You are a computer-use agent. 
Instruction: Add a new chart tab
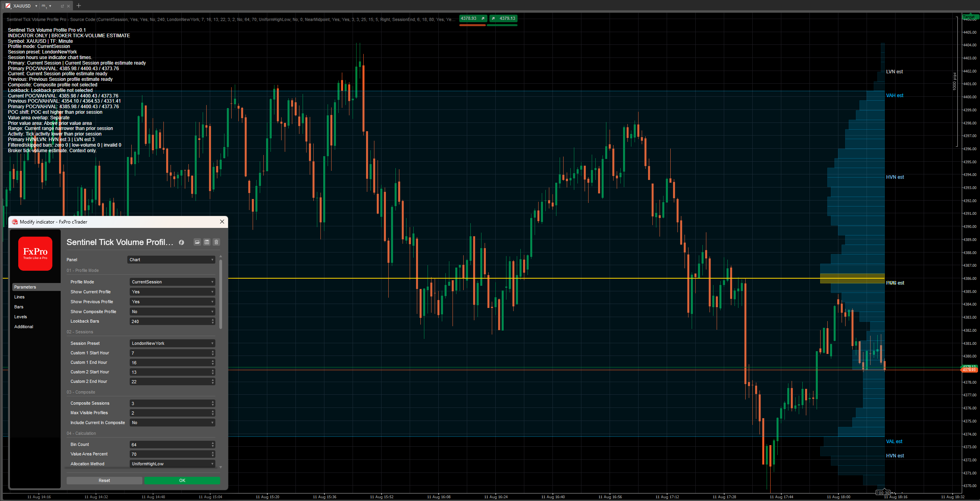click(79, 6)
